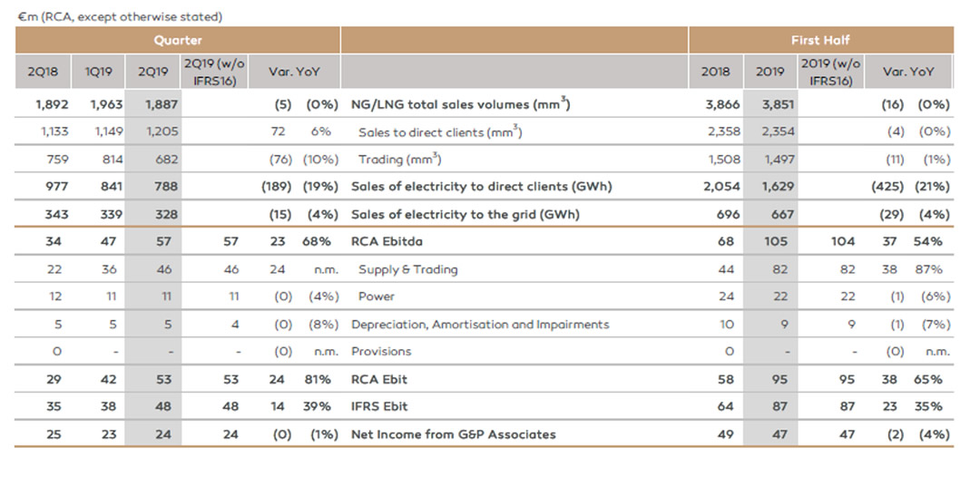Click Depreciation, Amortisation and Impairments label

[480, 325]
